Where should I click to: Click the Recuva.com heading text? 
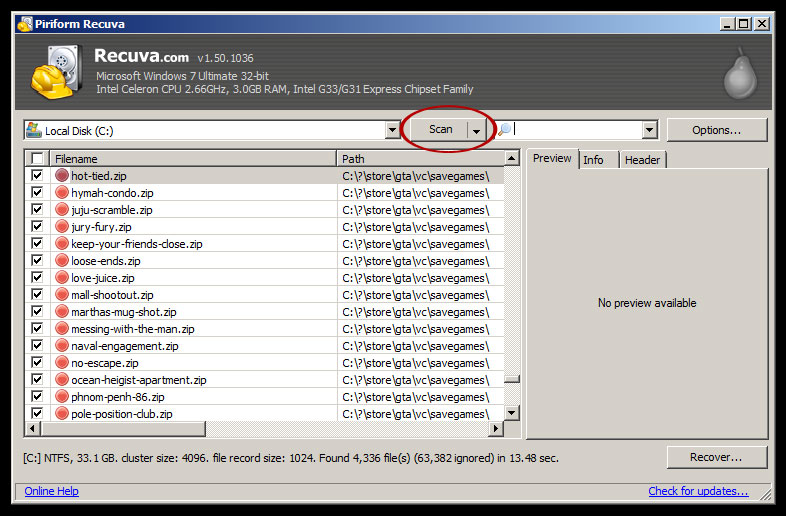point(141,56)
